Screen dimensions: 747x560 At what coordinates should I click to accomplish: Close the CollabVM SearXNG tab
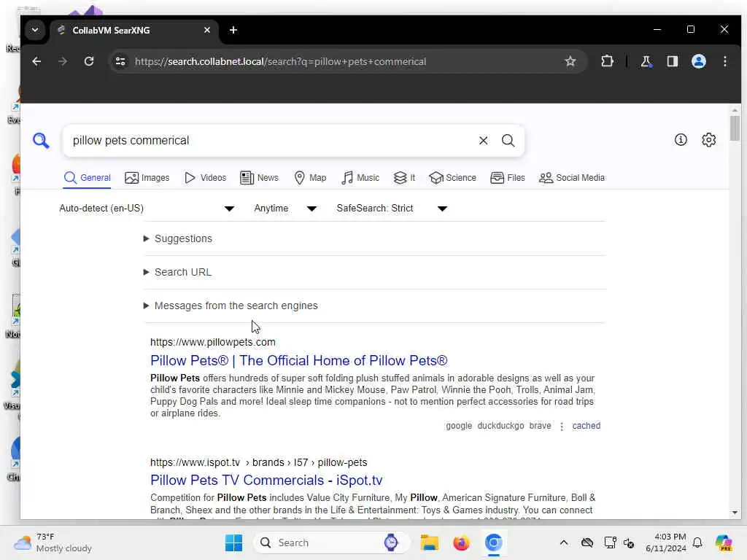point(206,30)
